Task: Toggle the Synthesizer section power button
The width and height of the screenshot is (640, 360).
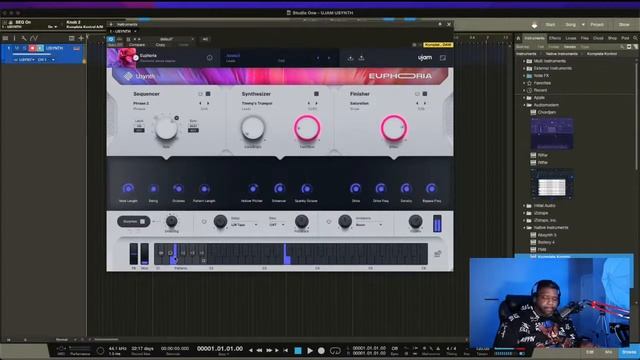Action: tap(316, 94)
